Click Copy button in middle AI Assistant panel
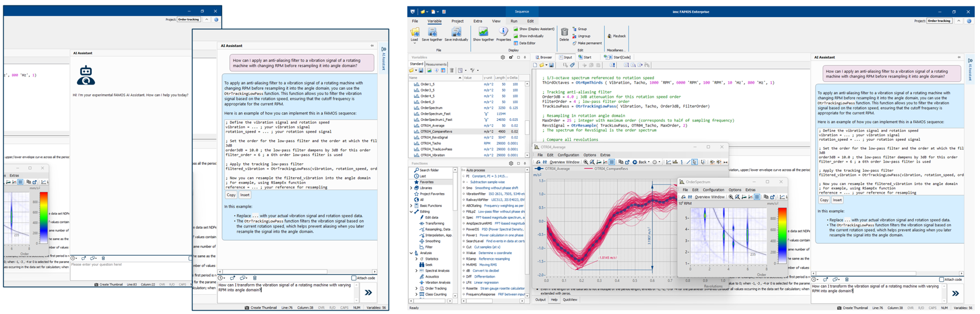The height and width of the screenshot is (314, 980). [231, 195]
